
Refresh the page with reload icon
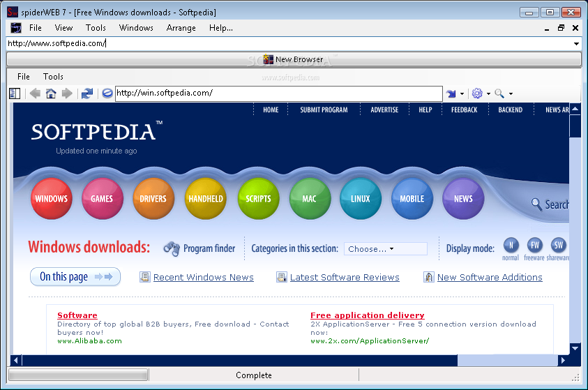click(x=87, y=93)
